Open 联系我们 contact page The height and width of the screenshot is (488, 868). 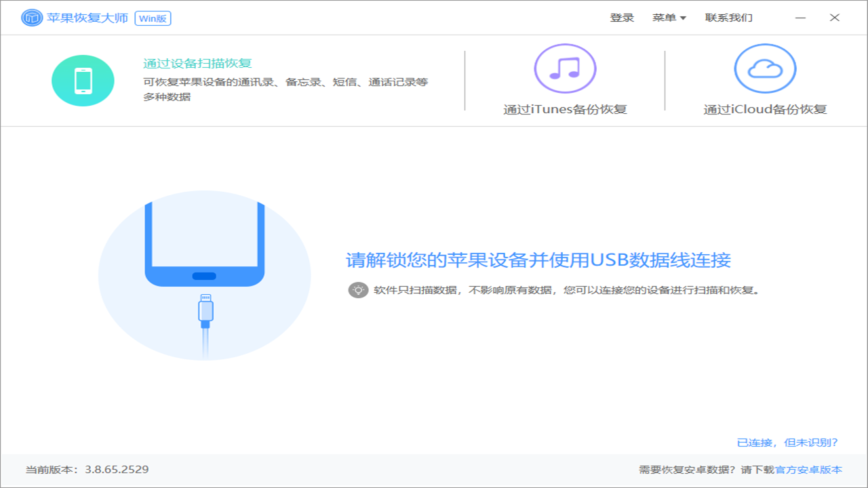tap(727, 18)
